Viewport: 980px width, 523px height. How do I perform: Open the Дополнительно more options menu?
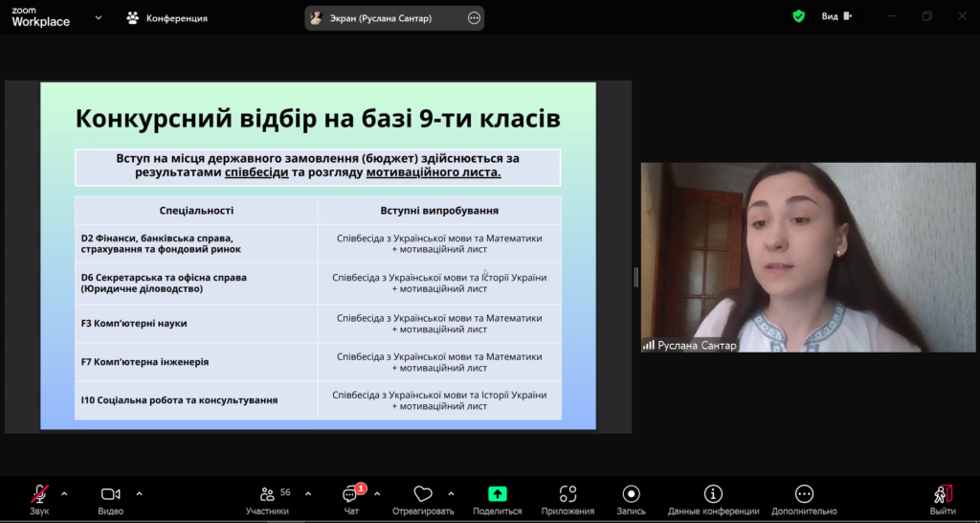[804, 499]
